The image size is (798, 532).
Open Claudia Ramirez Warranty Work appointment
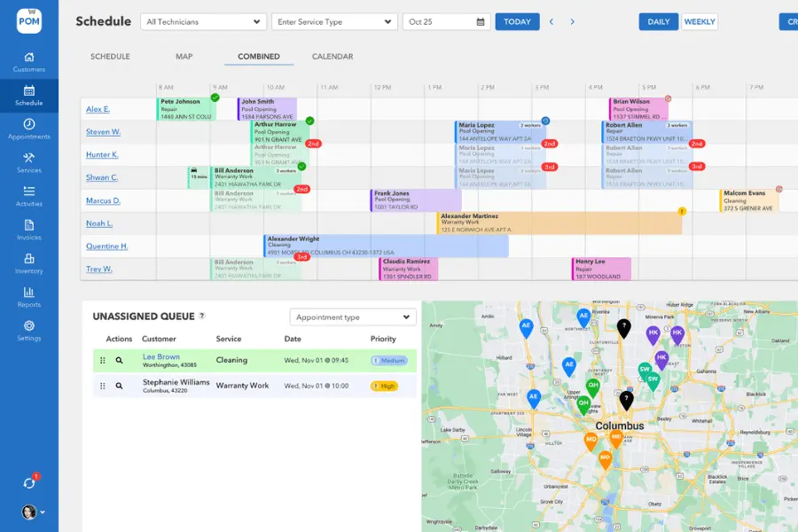(408, 269)
